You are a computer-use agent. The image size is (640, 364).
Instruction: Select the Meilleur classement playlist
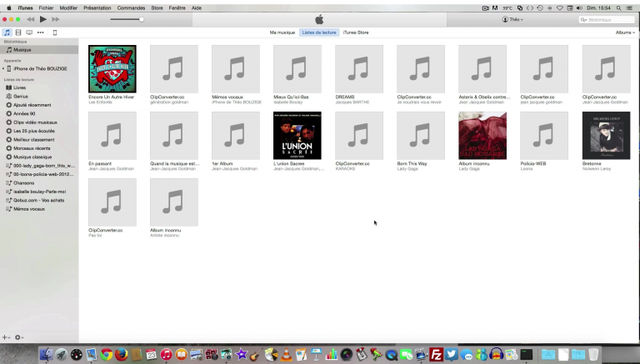point(34,140)
